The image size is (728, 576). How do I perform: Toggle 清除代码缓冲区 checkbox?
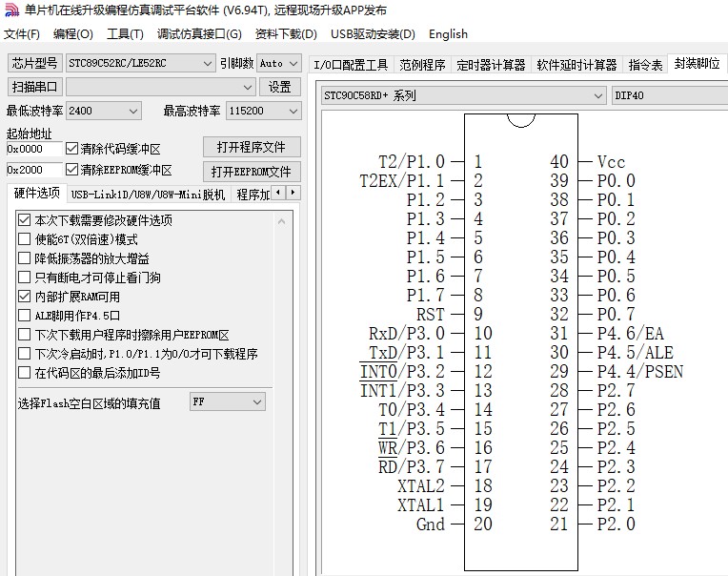[72, 149]
